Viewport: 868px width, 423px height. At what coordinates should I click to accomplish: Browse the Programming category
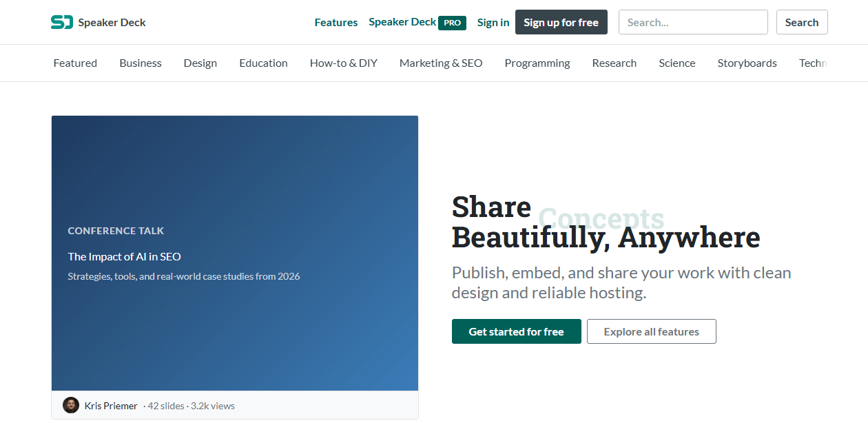tap(537, 63)
